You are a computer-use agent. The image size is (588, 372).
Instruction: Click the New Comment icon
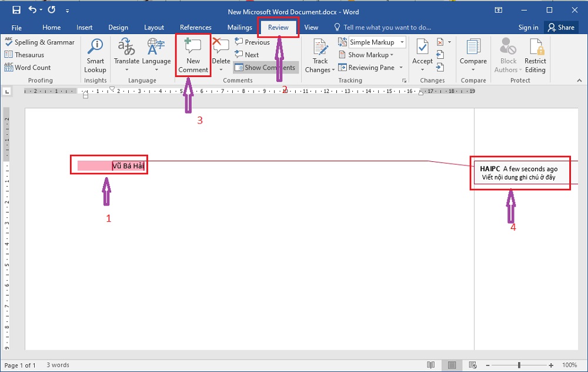pyautogui.click(x=193, y=48)
